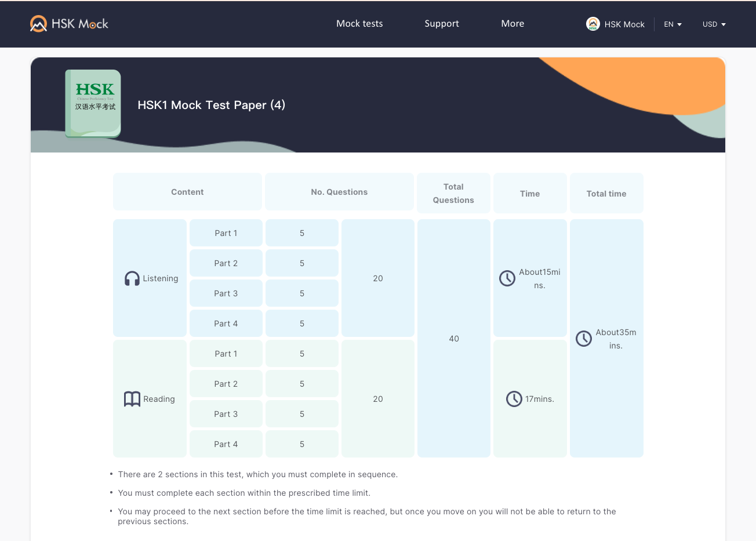Click the green HSK book cover thumbnail
The image size is (756, 541).
93,104
